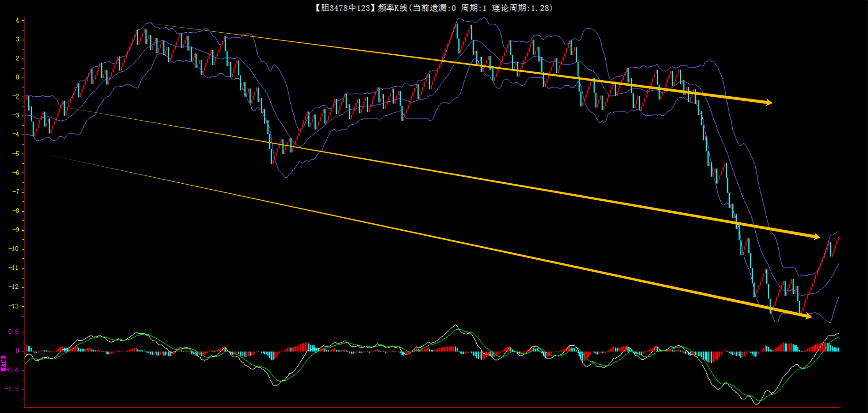Image resolution: width=868 pixels, height=413 pixels.
Task: Click the 周期:1 value in title
Action: (474, 8)
